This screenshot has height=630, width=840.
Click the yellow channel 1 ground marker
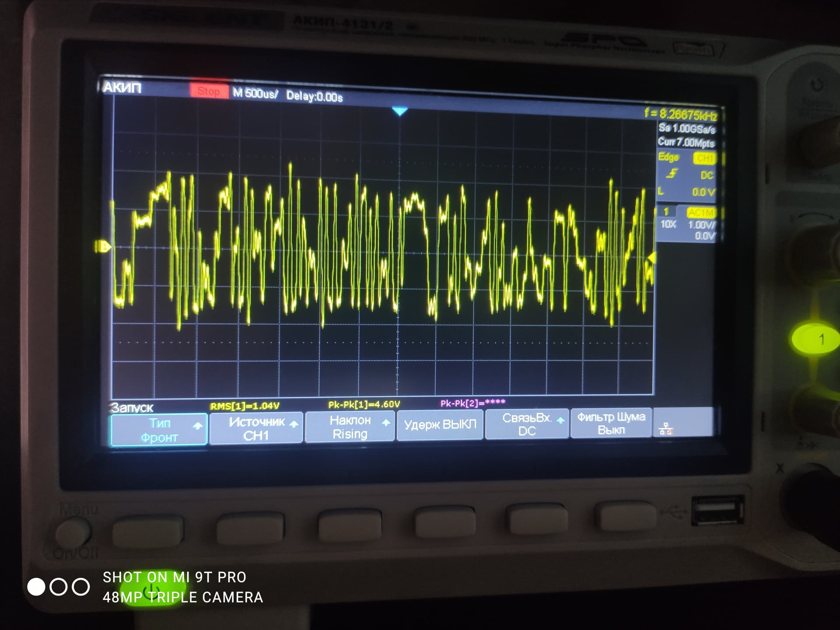click(104, 247)
